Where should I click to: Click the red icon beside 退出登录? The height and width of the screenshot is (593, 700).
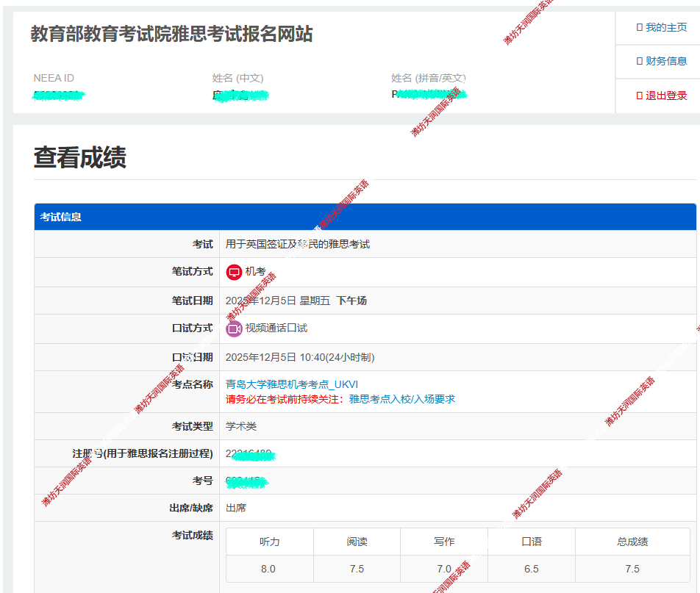[639, 96]
